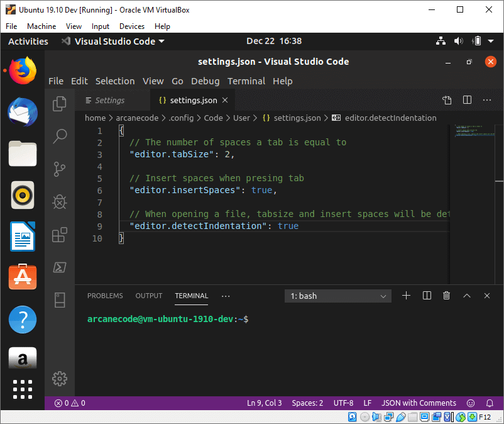Open editor More Actions ellipsis
The width and height of the screenshot is (504, 424).
487,100
